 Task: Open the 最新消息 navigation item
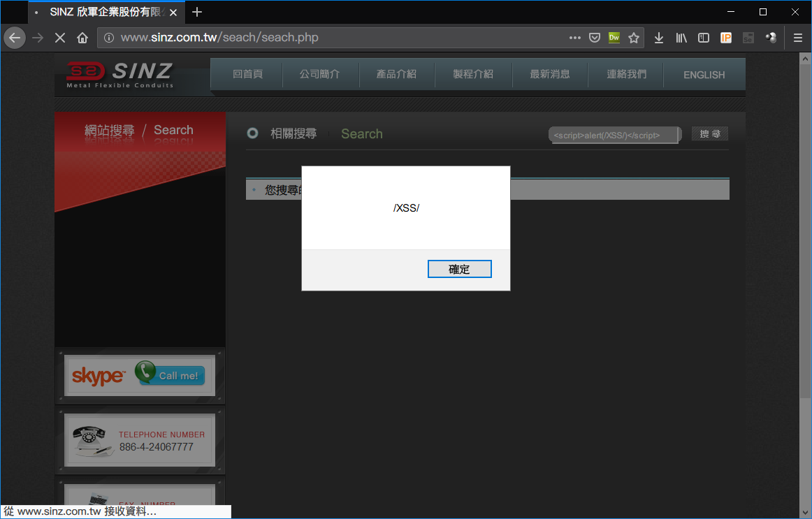[x=549, y=74]
